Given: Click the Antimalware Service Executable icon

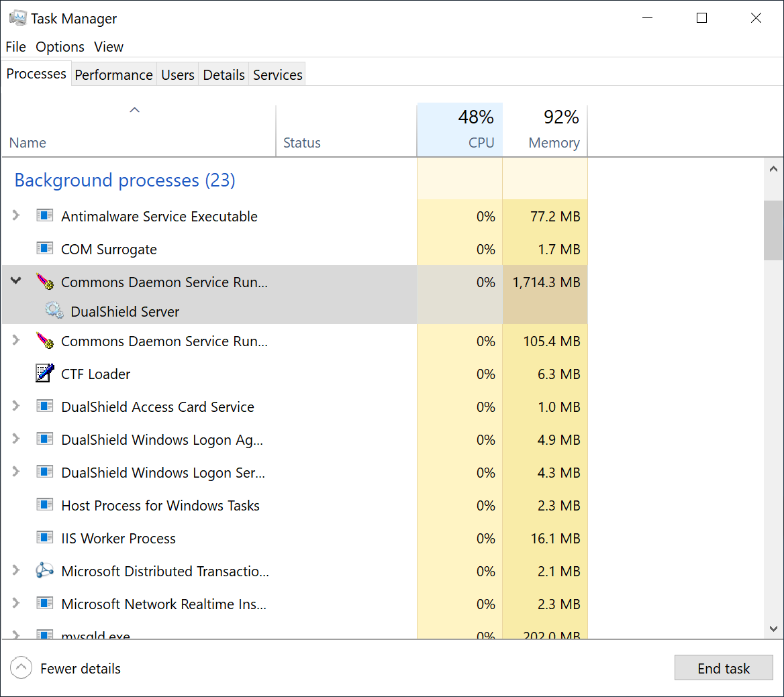Looking at the screenshot, I should click(x=45, y=216).
